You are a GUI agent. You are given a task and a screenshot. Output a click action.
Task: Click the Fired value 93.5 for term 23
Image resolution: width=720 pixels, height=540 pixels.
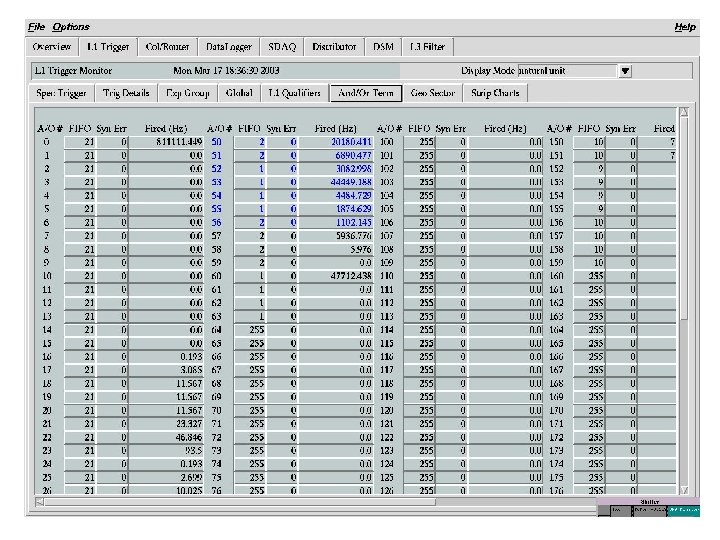click(166, 451)
